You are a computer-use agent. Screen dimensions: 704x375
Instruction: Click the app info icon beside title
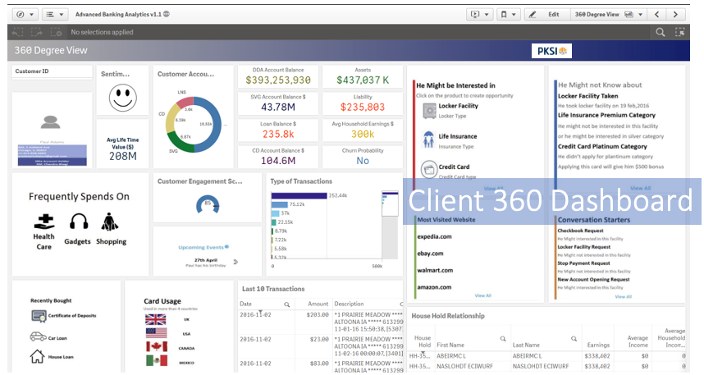167,14
